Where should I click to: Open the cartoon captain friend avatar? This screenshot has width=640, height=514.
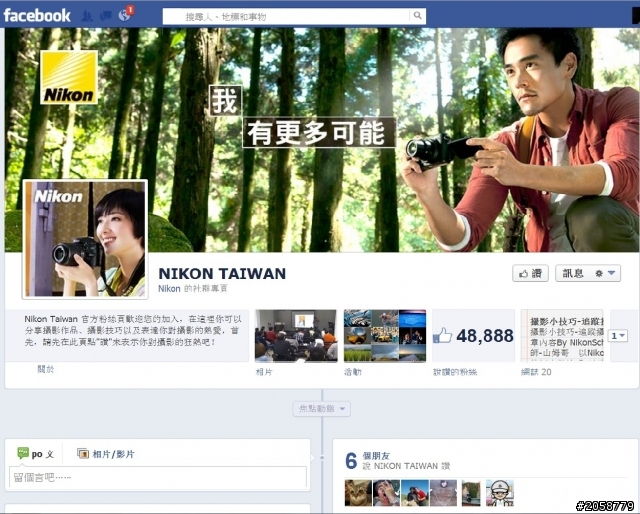point(500,493)
